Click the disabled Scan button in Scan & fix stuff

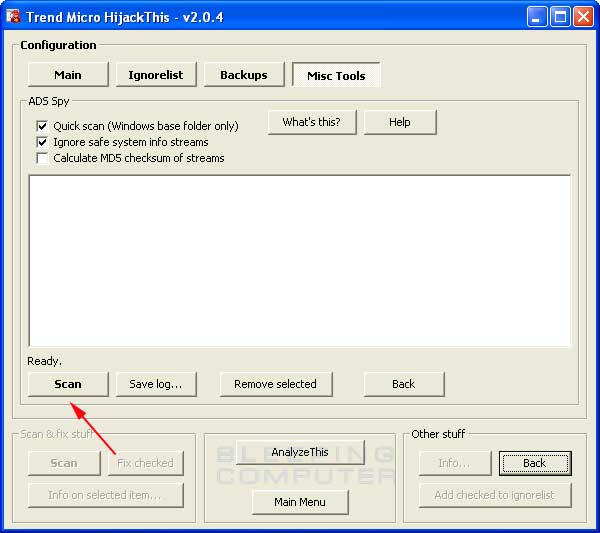click(64, 463)
